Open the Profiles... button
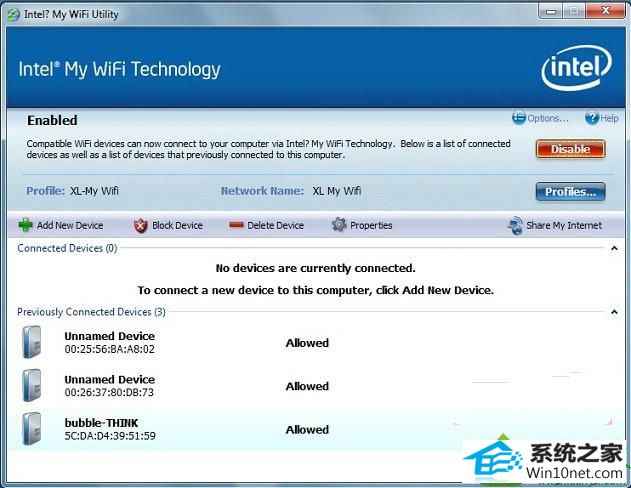Screen dimensions: 631x488 point(570,192)
